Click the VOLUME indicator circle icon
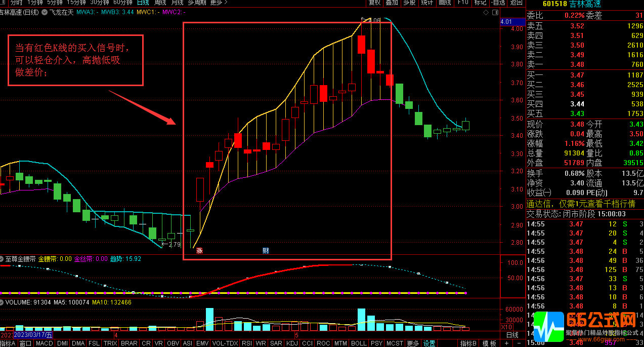Screen dimensions: 644x347 coord(2,302)
